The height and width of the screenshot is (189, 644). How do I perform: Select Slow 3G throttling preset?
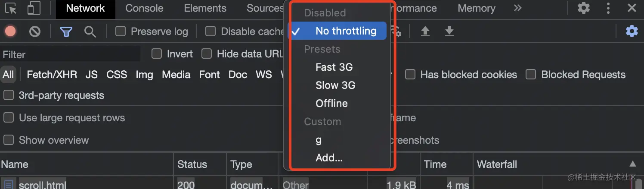tap(335, 85)
